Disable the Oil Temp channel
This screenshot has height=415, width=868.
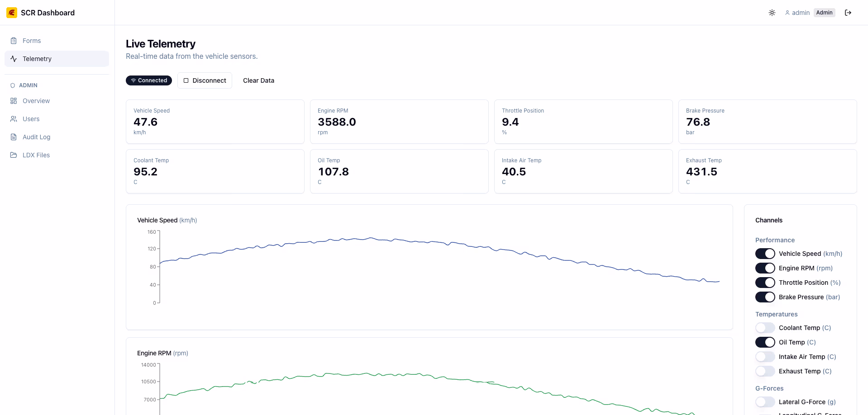coord(765,342)
